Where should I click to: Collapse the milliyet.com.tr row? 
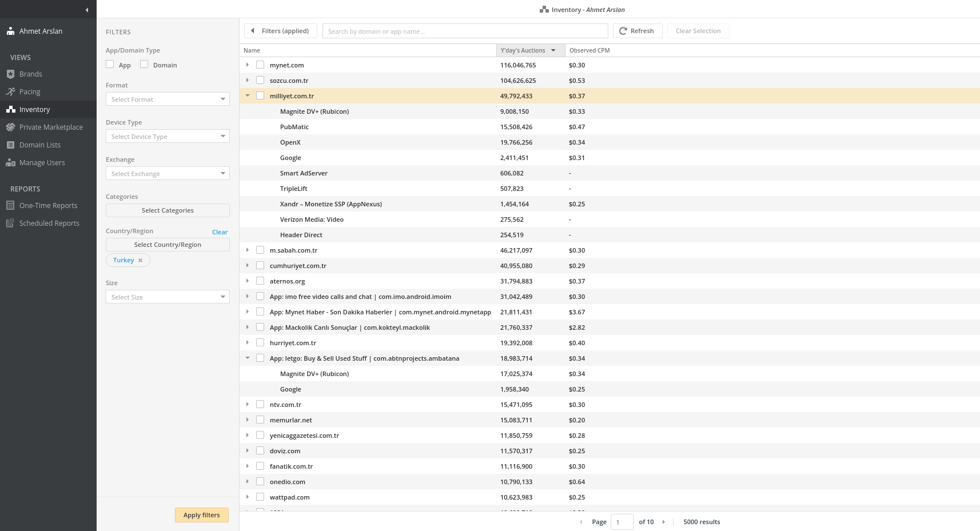(248, 95)
